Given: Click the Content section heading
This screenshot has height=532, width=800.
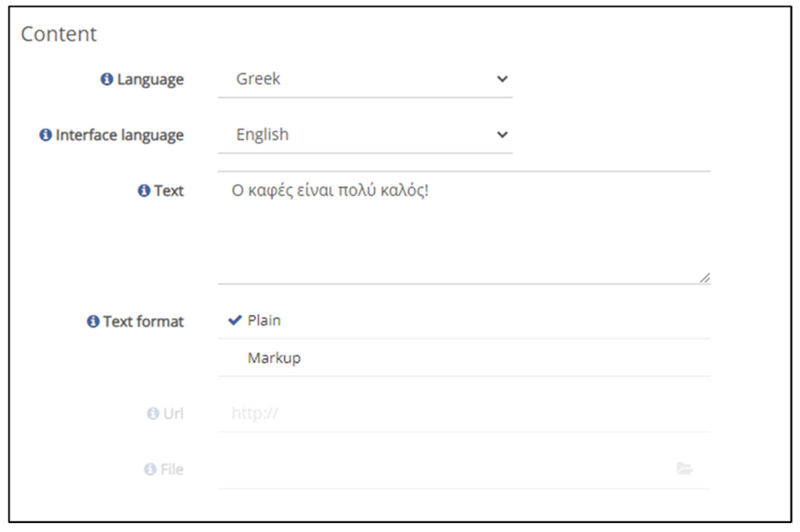Looking at the screenshot, I should tap(59, 34).
